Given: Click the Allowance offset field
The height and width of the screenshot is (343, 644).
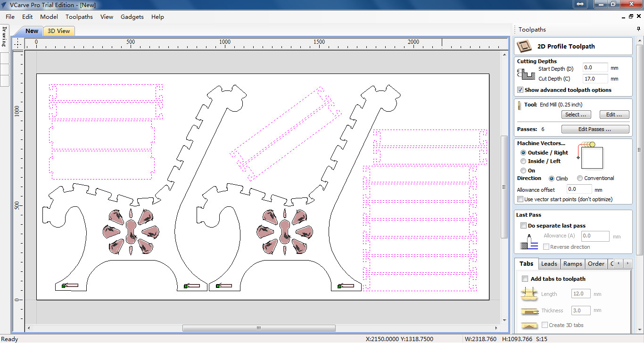Looking at the screenshot, I should [x=579, y=189].
